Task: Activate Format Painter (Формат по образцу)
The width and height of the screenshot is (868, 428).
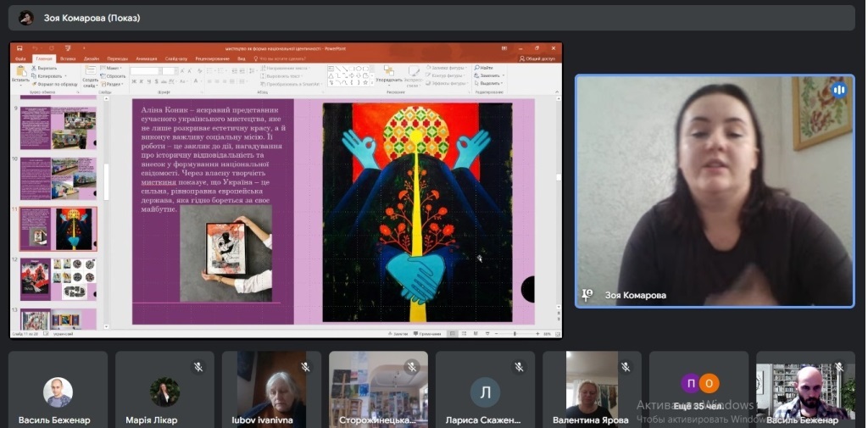Action: (x=54, y=84)
